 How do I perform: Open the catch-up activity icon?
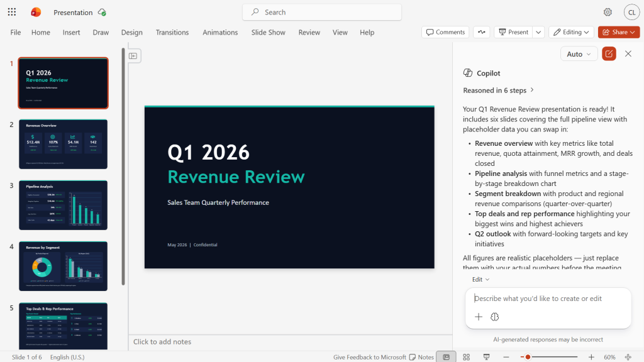point(481,32)
